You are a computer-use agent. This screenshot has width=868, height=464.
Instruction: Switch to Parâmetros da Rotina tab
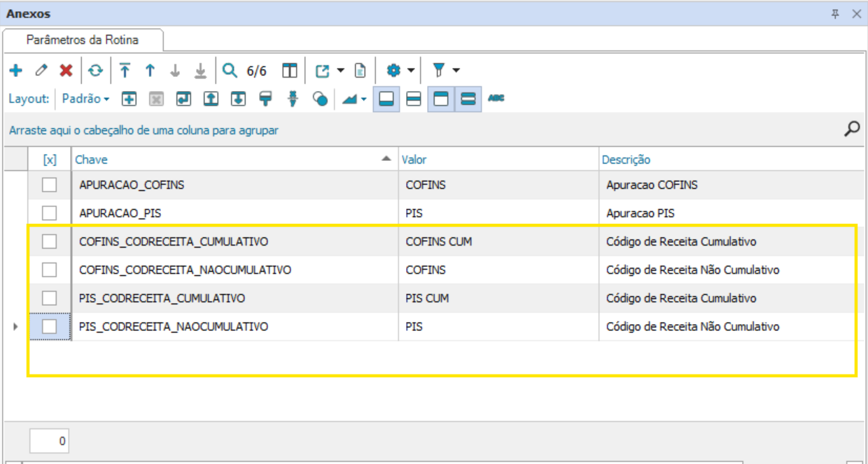[83, 40]
